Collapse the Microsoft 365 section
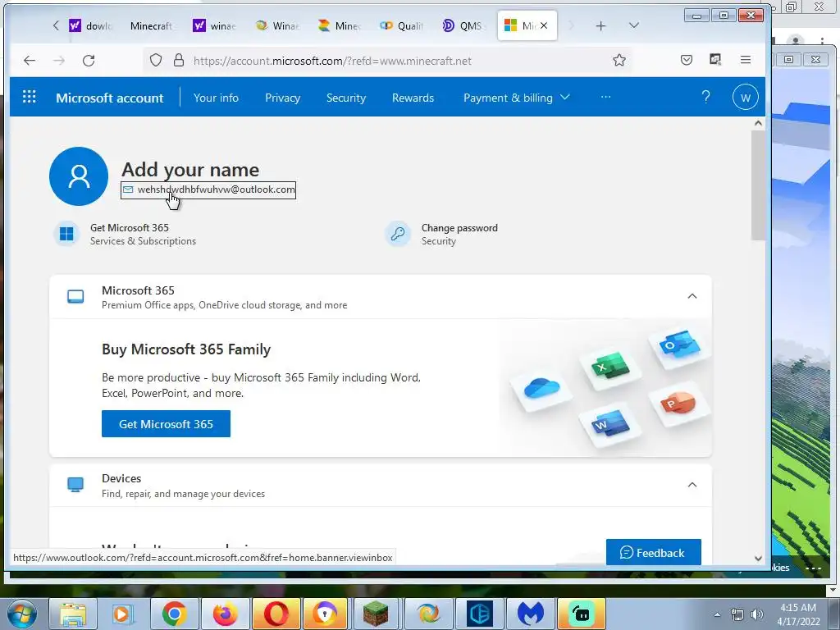 [x=692, y=296]
